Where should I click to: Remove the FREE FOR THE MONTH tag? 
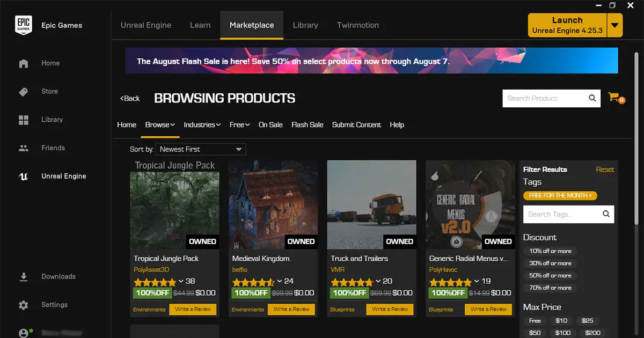(x=590, y=195)
